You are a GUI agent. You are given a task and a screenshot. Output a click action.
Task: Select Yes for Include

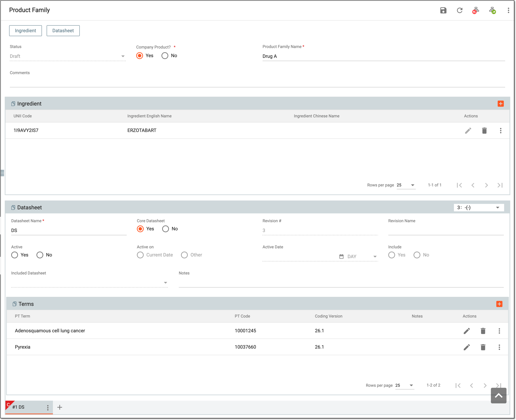(x=391, y=255)
